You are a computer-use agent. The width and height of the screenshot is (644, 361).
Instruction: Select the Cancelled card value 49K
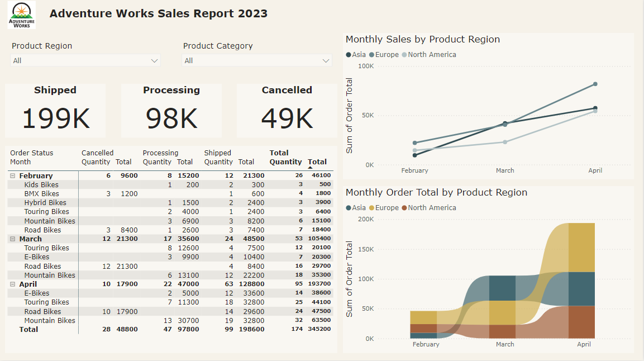pyautogui.click(x=287, y=118)
